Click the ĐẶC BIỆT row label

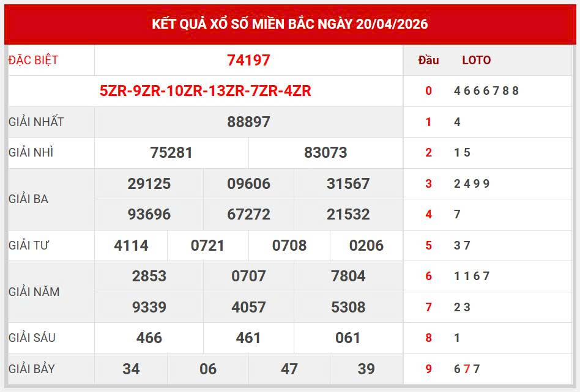(x=35, y=60)
